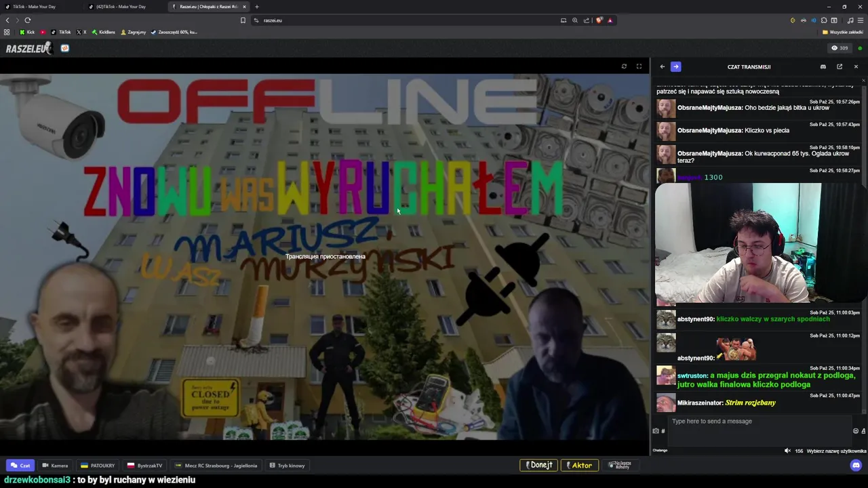Click Mikiraszeinator's chat username
The width and height of the screenshot is (868, 488).
coord(700,403)
